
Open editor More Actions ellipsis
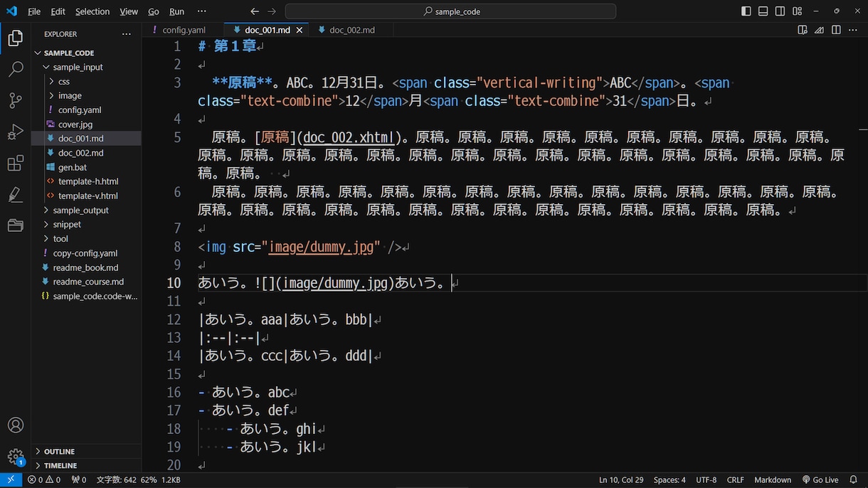coord(854,30)
